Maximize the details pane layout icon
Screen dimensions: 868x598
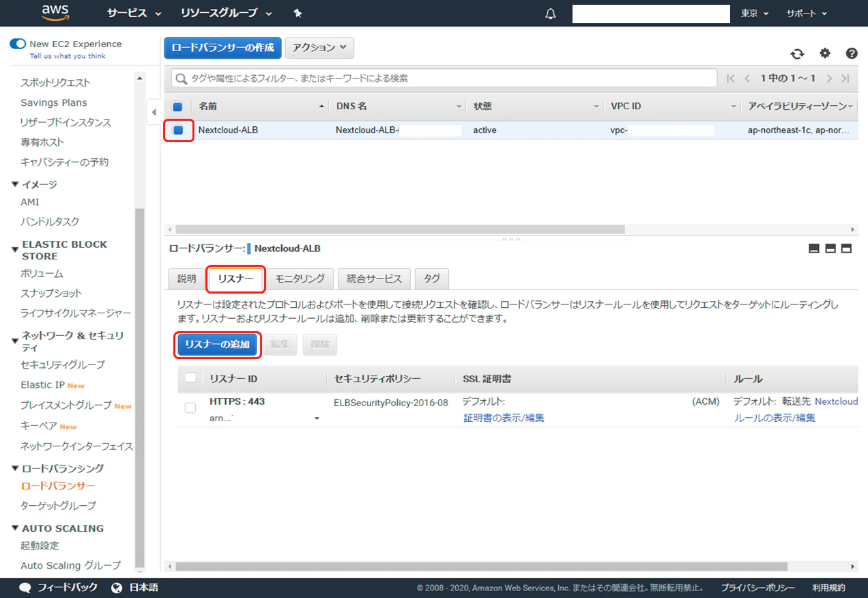[846, 248]
